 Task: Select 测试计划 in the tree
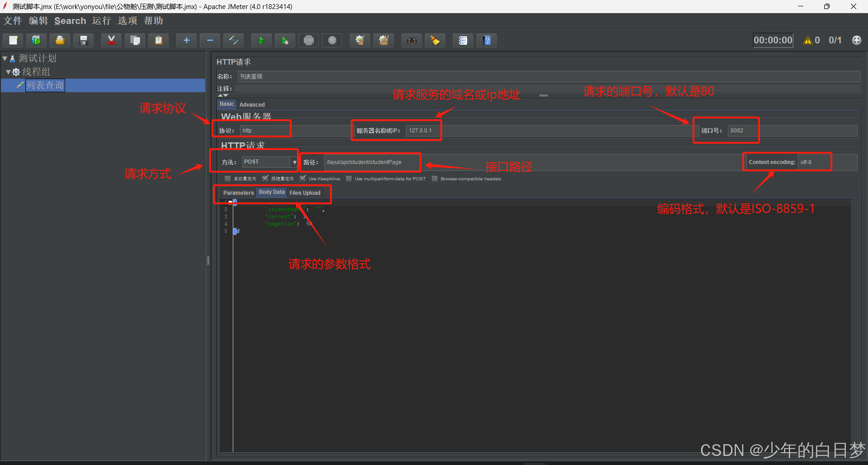tap(38, 58)
